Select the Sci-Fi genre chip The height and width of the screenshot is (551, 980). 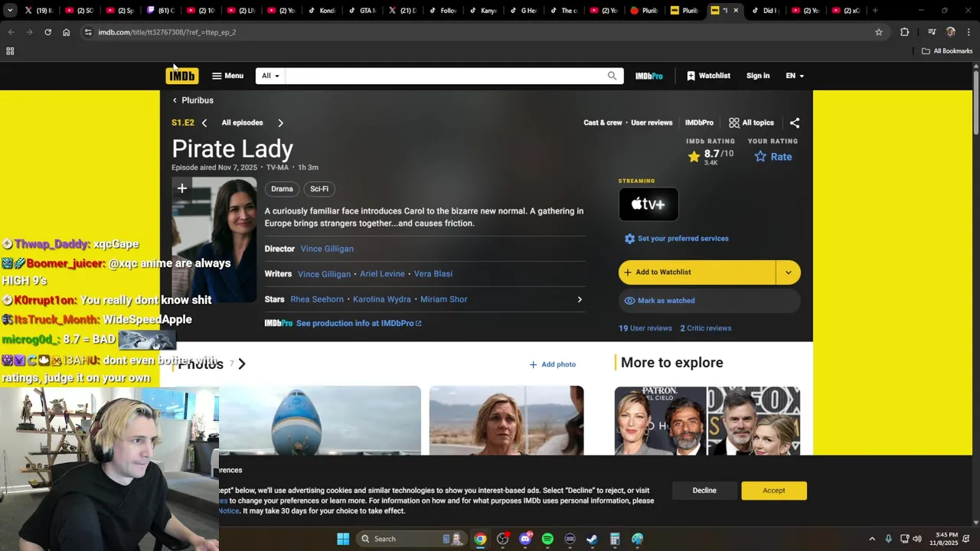click(319, 189)
